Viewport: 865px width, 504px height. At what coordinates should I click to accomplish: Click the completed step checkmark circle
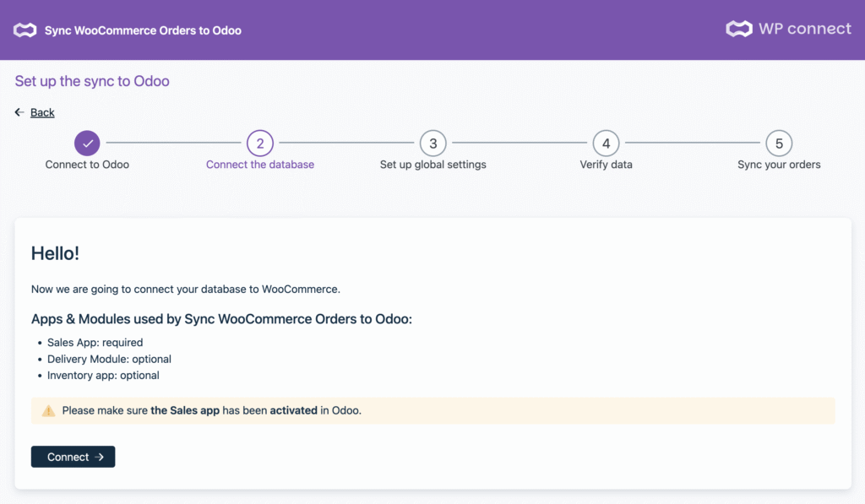point(87,144)
